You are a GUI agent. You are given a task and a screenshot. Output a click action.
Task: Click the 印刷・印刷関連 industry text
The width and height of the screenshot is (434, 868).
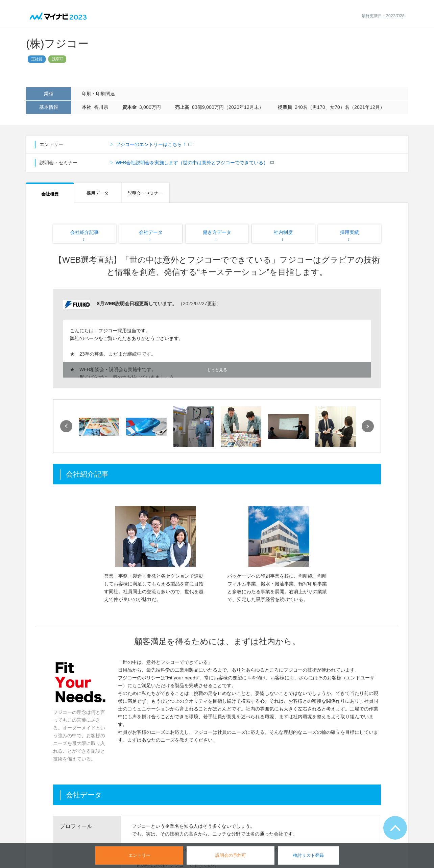(98, 94)
